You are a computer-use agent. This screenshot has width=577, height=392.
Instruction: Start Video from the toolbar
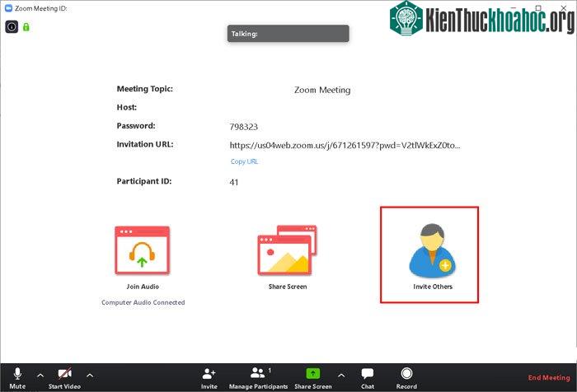[64, 378]
